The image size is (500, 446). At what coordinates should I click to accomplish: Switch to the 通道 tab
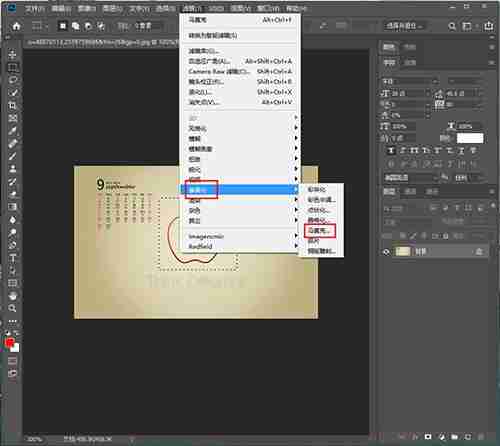click(x=410, y=191)
